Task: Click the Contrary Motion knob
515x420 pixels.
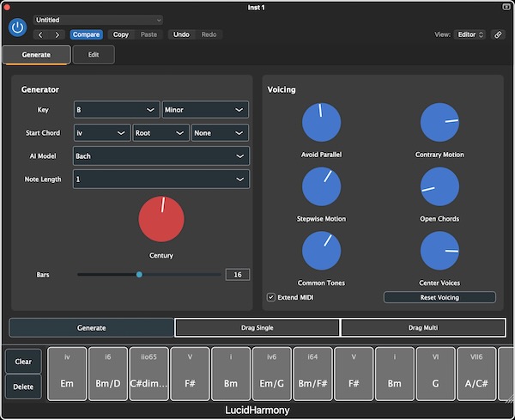Action: (x=439, y=122)
